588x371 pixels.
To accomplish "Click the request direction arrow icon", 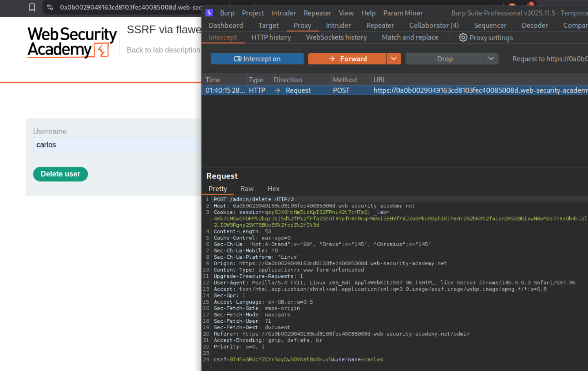I will coord(278,90).
